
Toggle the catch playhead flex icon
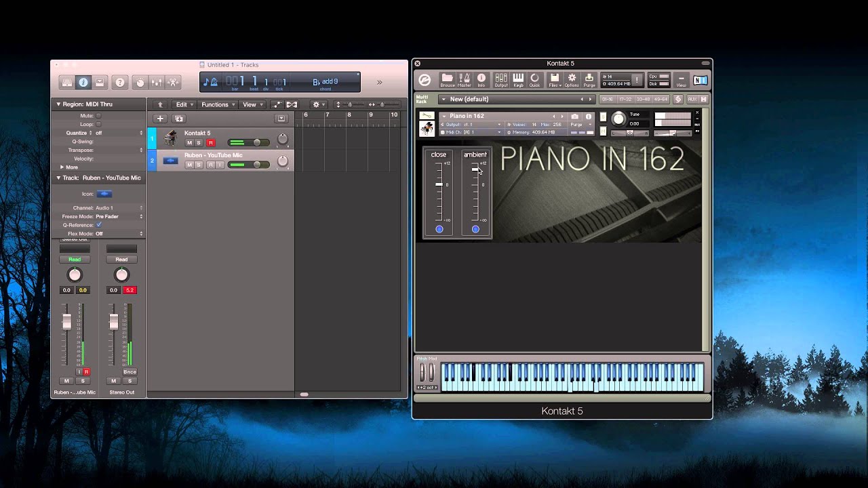(292, 104)
